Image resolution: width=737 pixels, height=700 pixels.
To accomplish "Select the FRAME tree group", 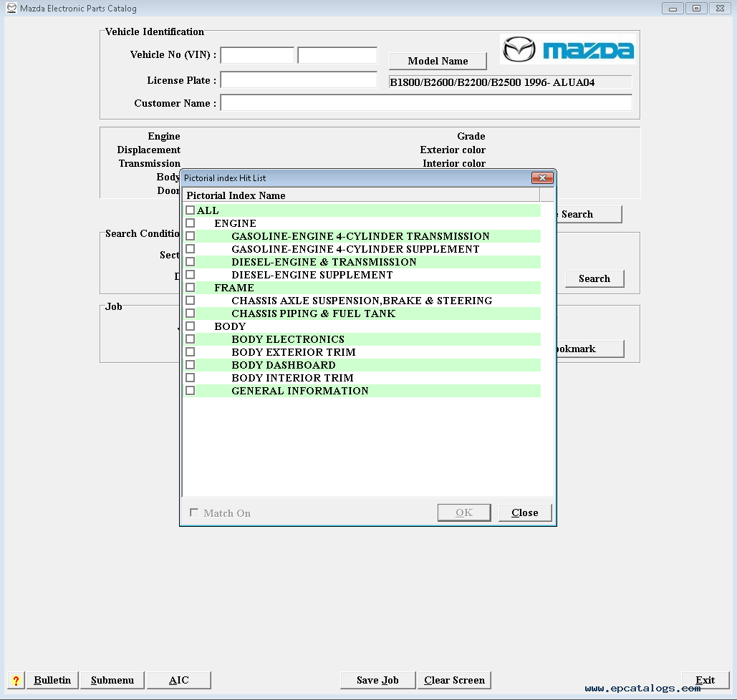I will click(x=233, y=288).
